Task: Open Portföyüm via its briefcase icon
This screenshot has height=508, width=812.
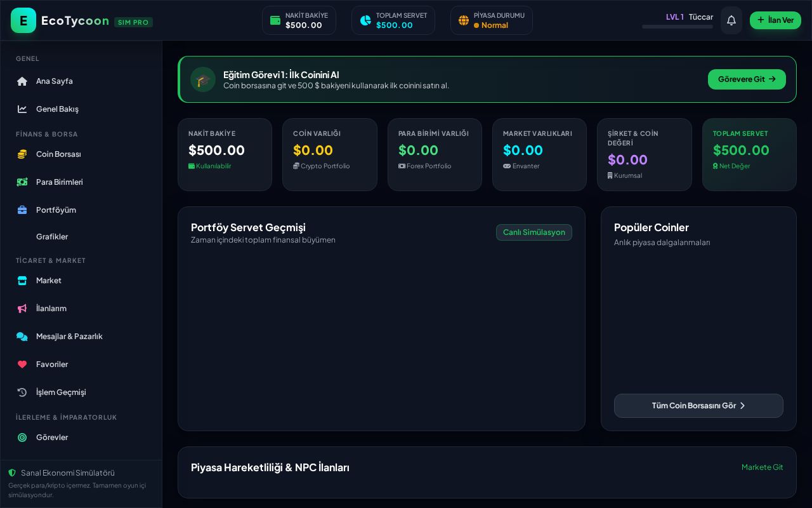Action: (x=22, y=210)
